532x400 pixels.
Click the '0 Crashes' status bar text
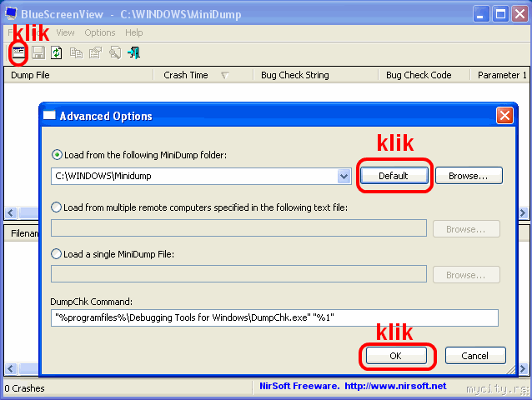click(24, 388)
